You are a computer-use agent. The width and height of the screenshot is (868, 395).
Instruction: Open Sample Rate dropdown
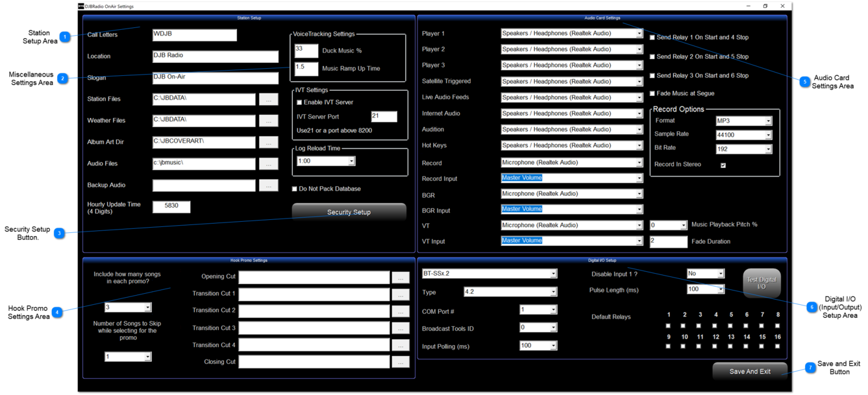(768, 135)
